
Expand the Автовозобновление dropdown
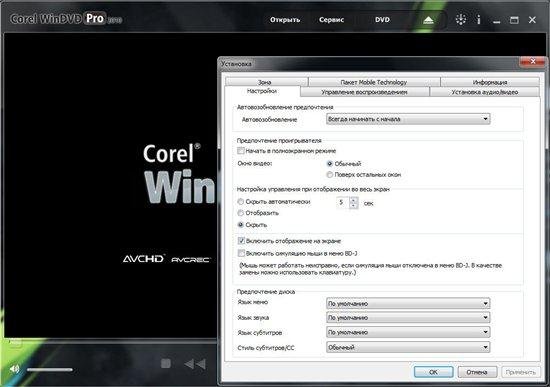click(408, 119)
